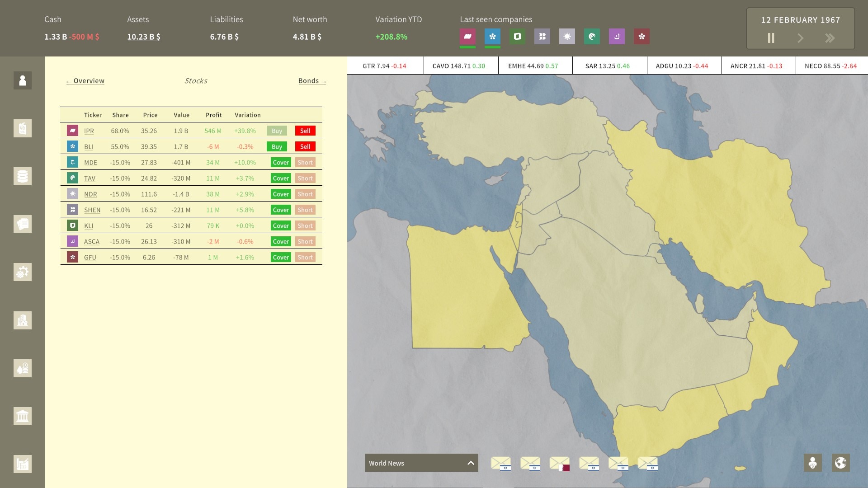The image size is (868, 488).
Task: Cover the TAV short position
Action: point(281,178)
